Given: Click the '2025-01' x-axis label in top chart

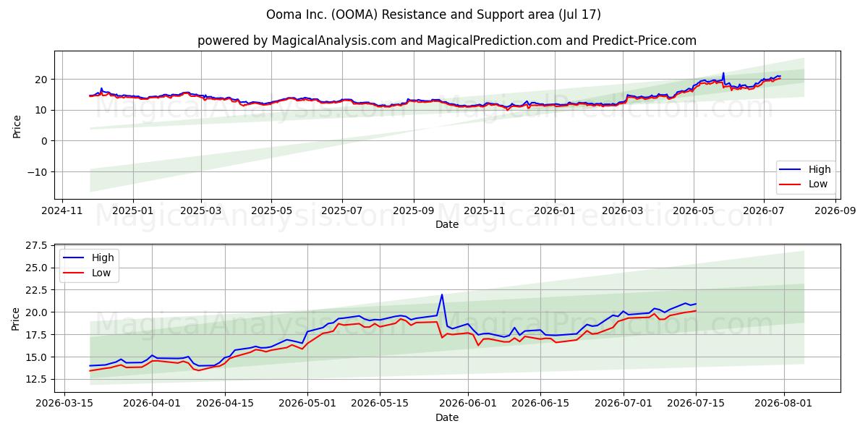Looking at the screenshot, I should (x=133, y=211).
